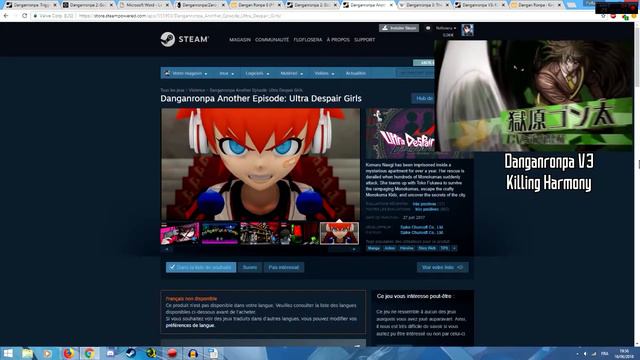Click the store search input field
The width and height of the screenshot is (640, 360).
coord(415,73)
